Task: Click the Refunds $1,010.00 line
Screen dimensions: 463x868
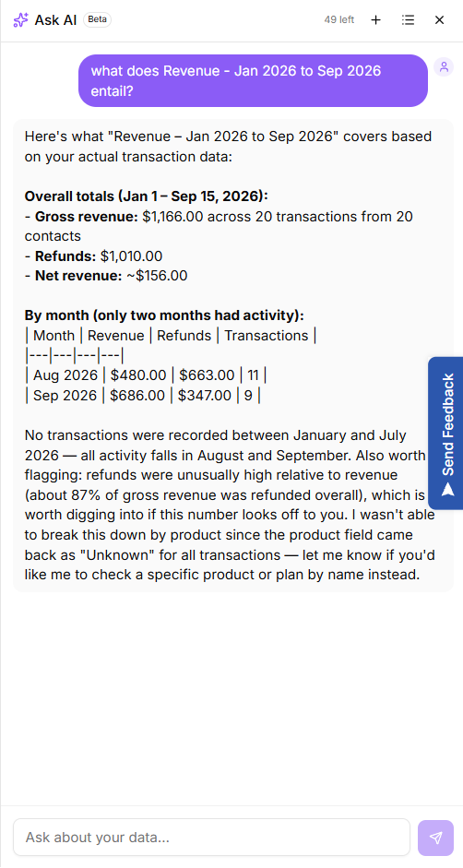Action: click(93, 256)
